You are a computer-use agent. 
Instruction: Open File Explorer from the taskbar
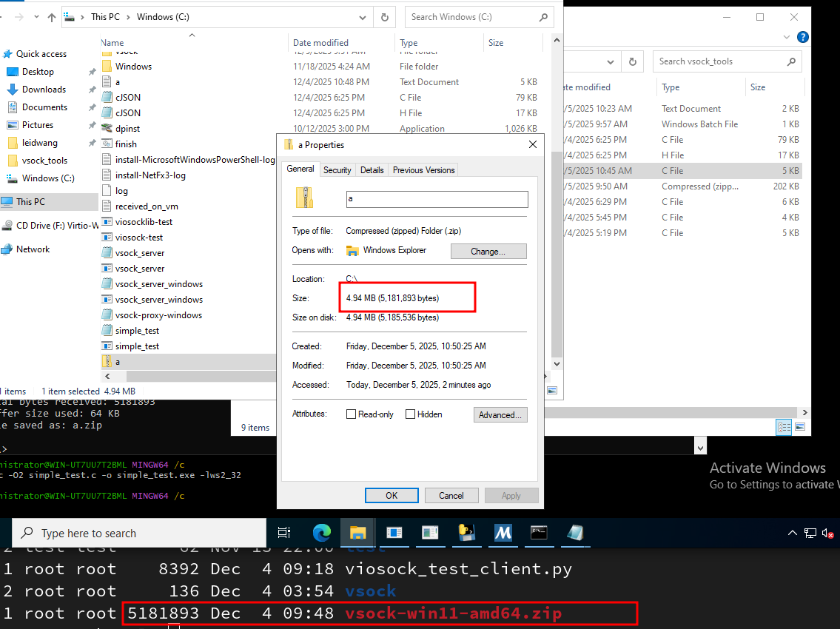[358, 533]
